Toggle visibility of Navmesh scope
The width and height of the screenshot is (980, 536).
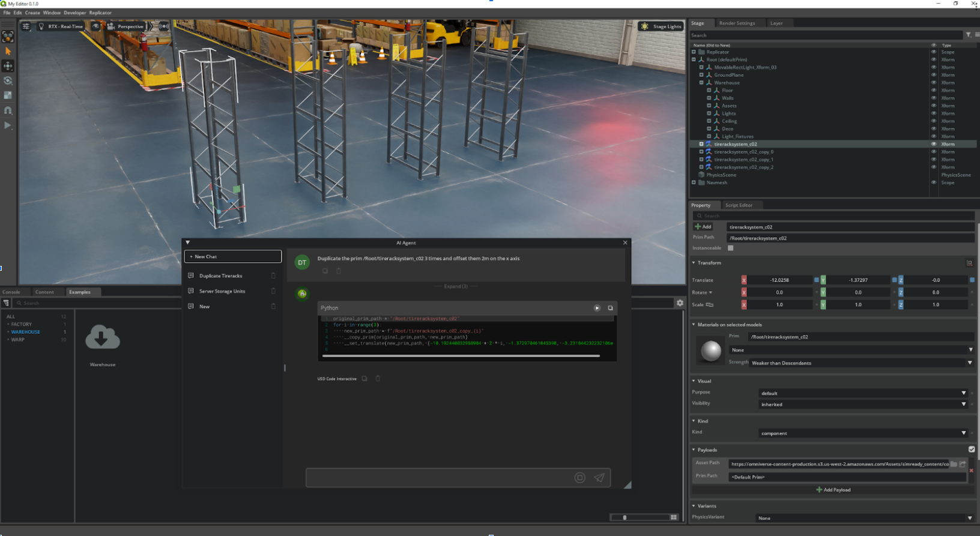click(x=933, y=182)
